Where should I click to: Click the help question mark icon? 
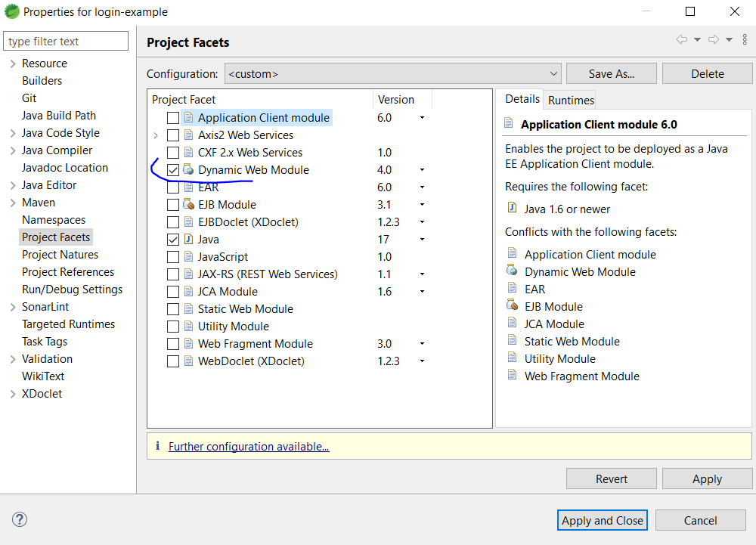pos(20,519)
